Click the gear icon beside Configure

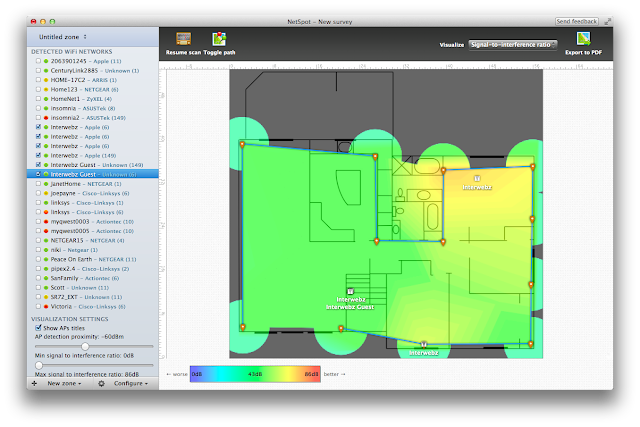tap(101, 383)
